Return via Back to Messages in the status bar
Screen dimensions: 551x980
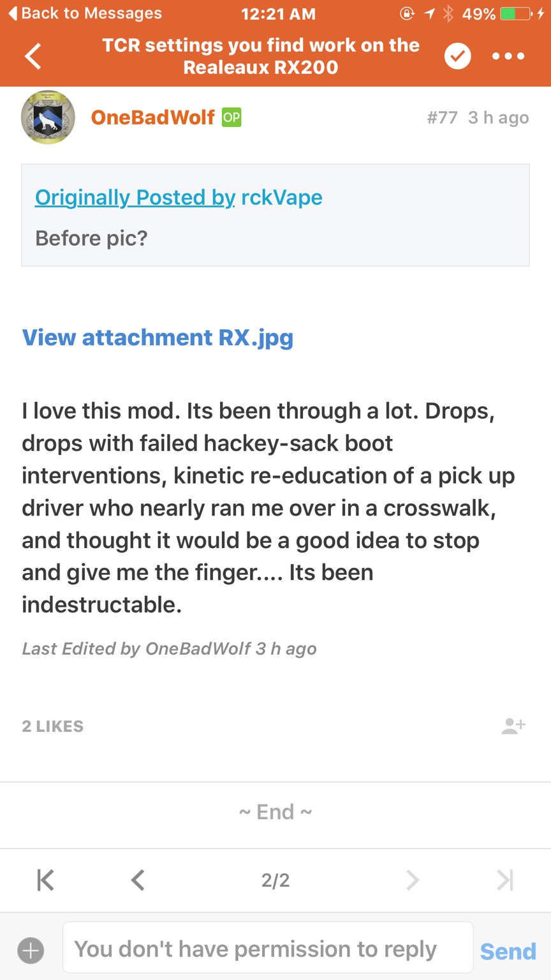point(85,13)
